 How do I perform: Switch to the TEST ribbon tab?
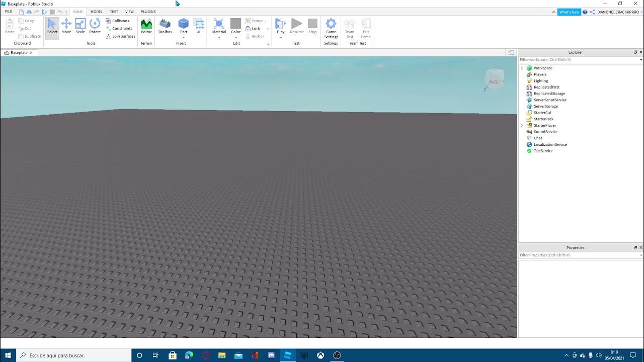pos(114,12)
